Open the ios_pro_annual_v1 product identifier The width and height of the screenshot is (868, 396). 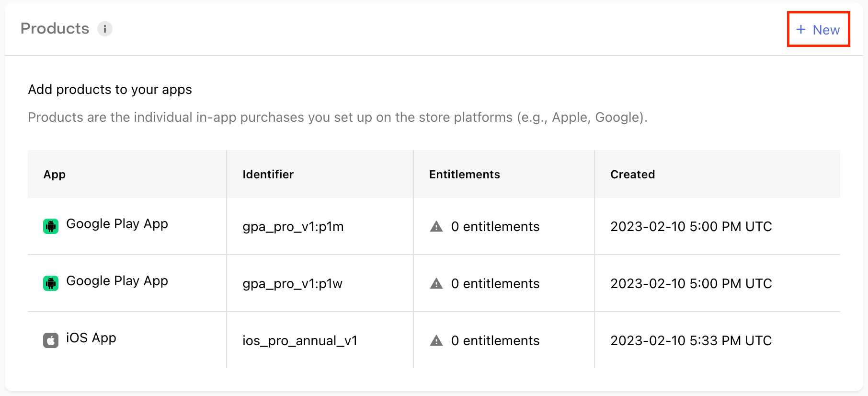point(300,340)
